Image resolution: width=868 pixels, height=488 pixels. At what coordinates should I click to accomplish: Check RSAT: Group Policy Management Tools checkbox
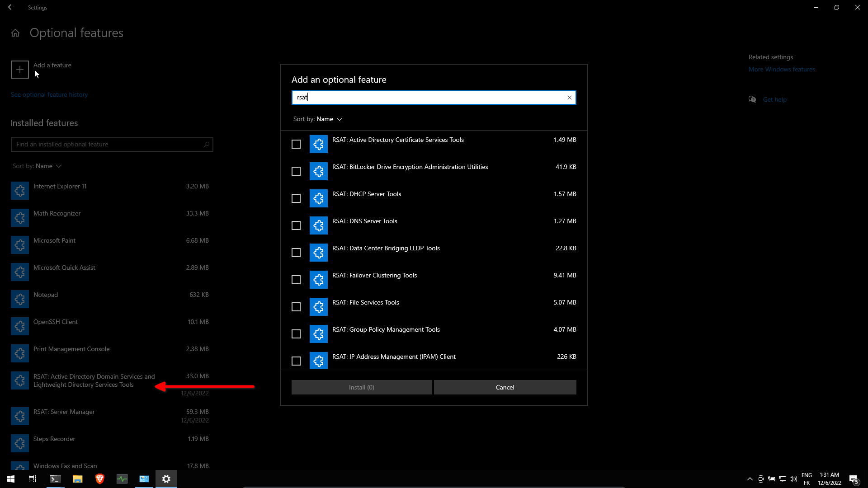[x=296, y=334]
